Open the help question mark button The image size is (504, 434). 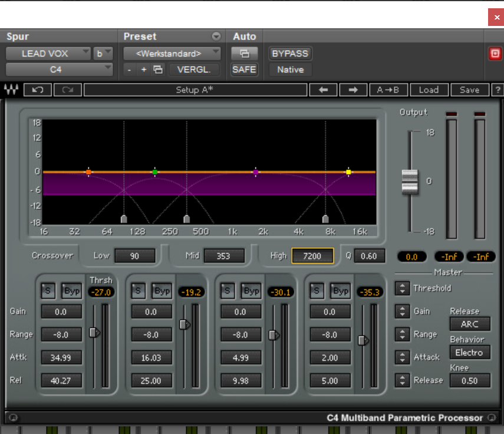click(x=498, y=90)
